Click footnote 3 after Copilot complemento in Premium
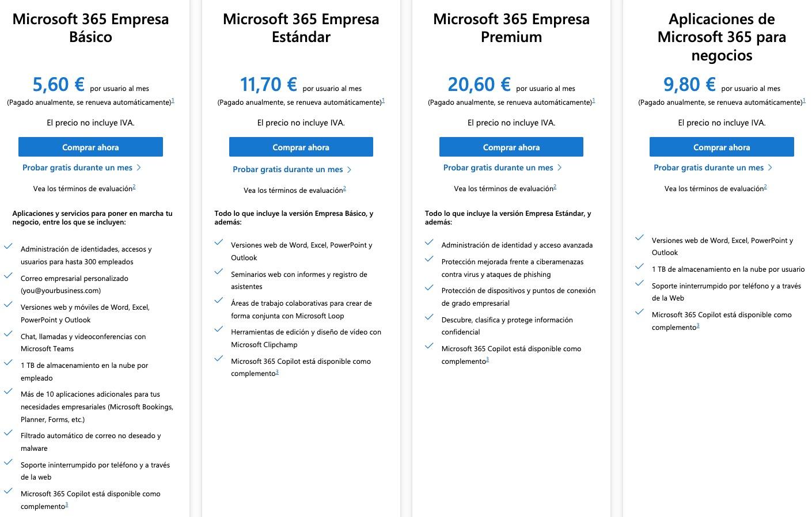The image size is (812, 517). coord(487,360)
